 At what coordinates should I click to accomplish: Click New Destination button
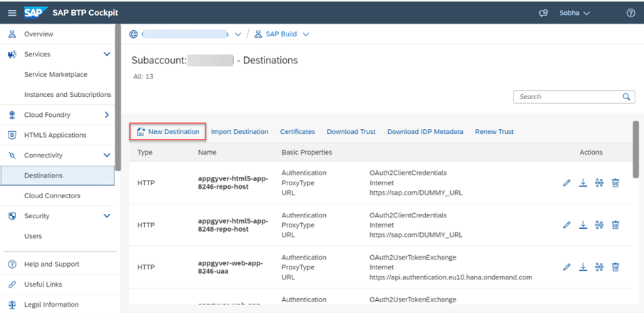[x=168, y=132]
